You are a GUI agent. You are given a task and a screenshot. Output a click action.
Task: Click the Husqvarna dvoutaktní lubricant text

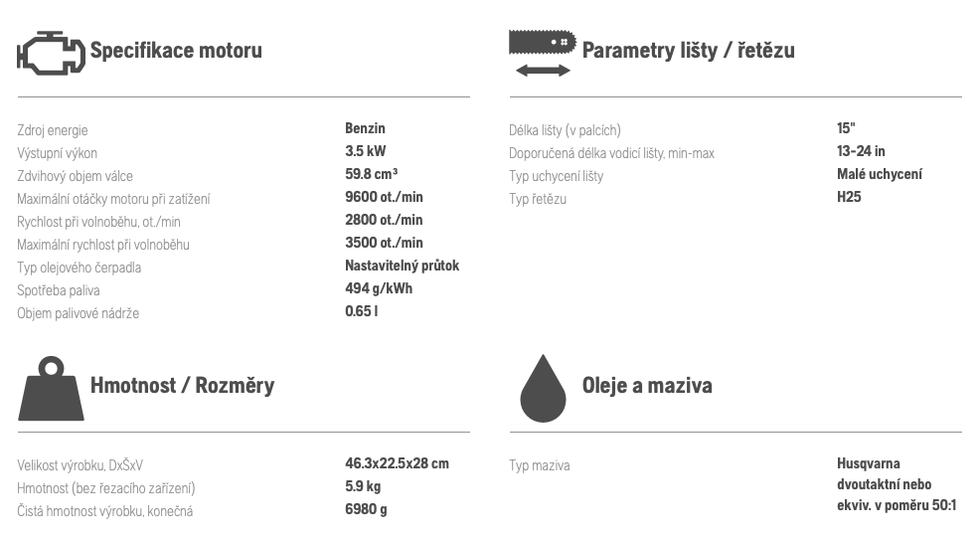pos(897,484)
